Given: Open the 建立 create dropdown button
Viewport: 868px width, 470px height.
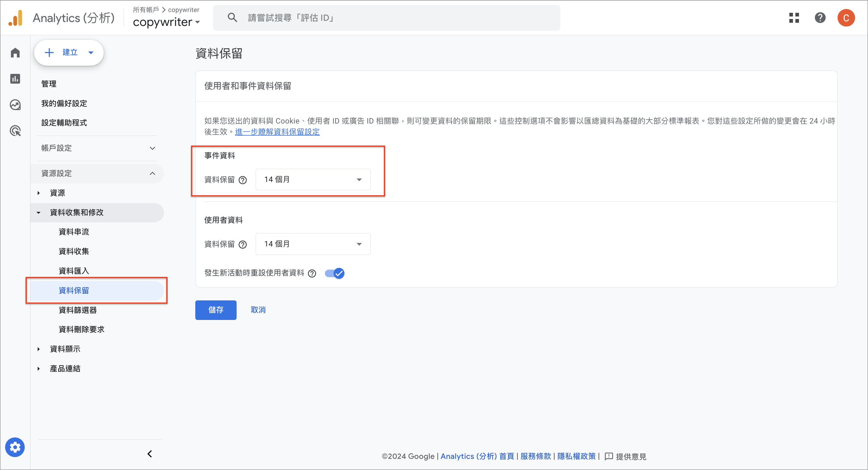Looking at the screenshot, I should click(69, 52).
